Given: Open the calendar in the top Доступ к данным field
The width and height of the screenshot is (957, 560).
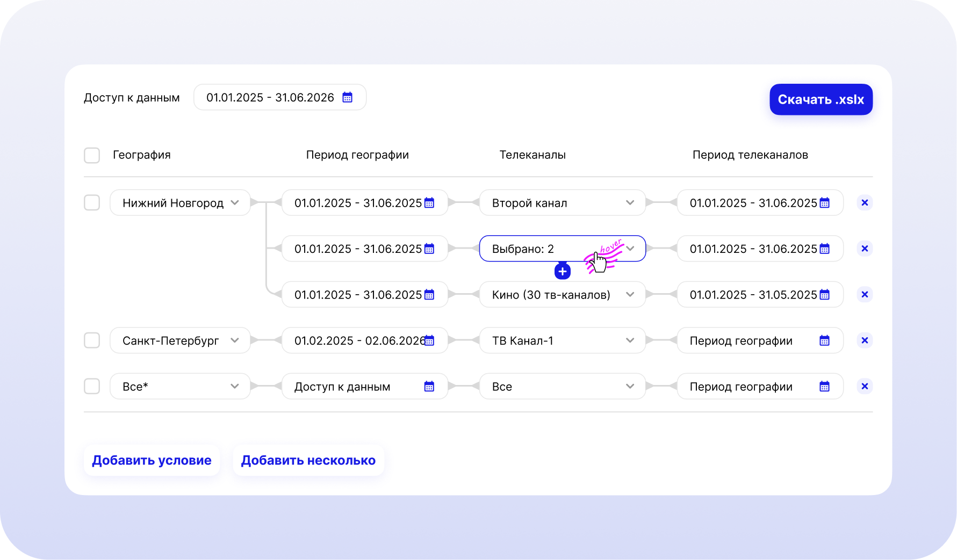Looking at the screenshot, I should click(347, 97).
